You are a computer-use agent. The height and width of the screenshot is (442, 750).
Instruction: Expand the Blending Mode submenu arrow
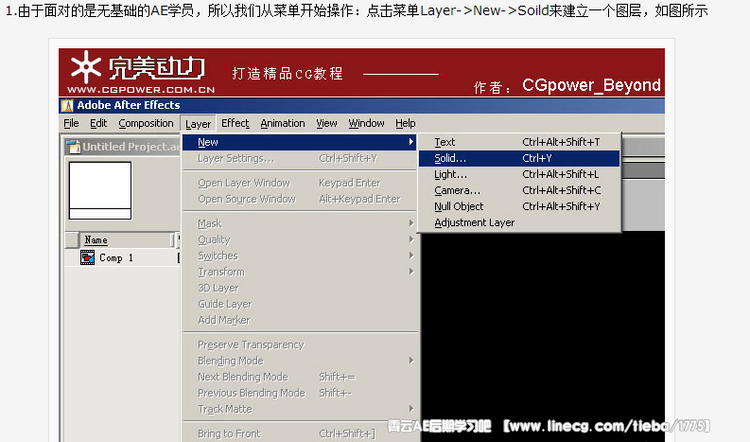click(411, 361)
